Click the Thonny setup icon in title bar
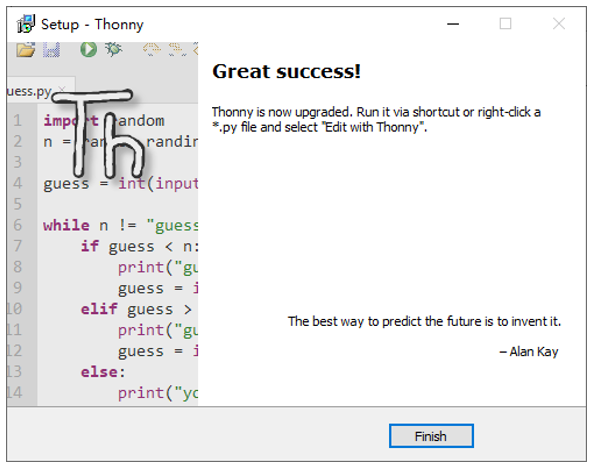 click(26, 24)
